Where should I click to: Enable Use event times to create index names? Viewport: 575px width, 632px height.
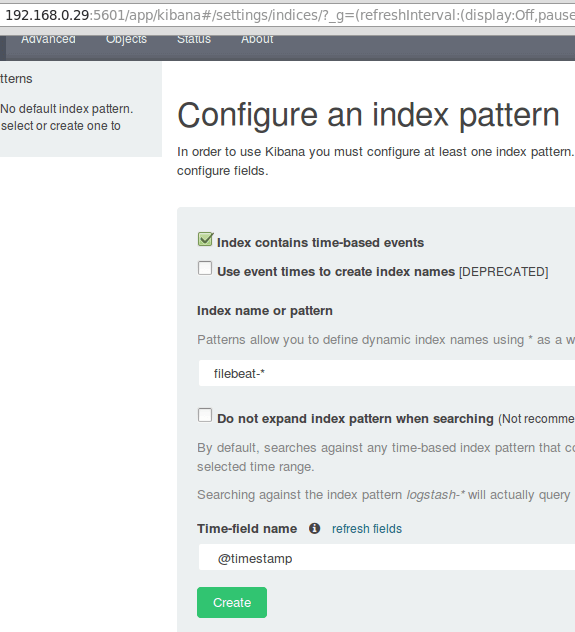(x=205, y=268)
